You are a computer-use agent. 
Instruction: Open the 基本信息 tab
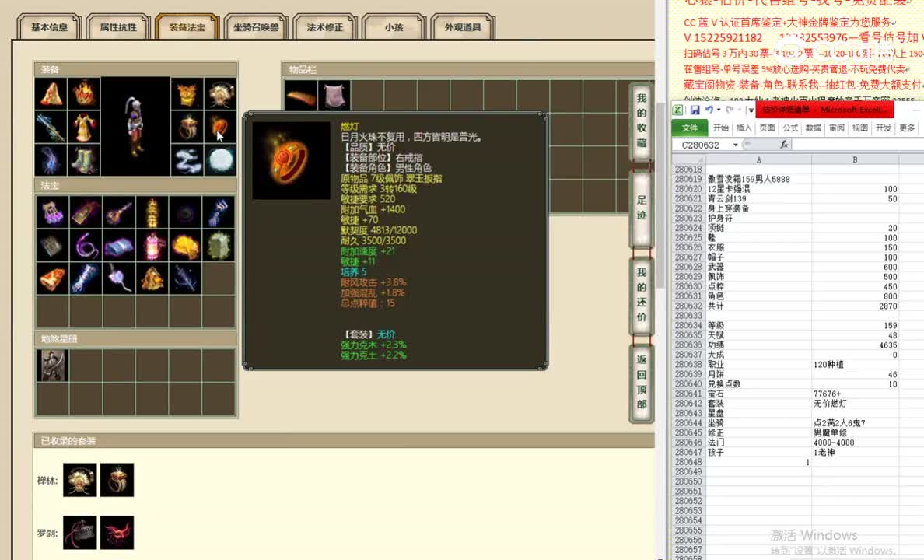point(49,27)
